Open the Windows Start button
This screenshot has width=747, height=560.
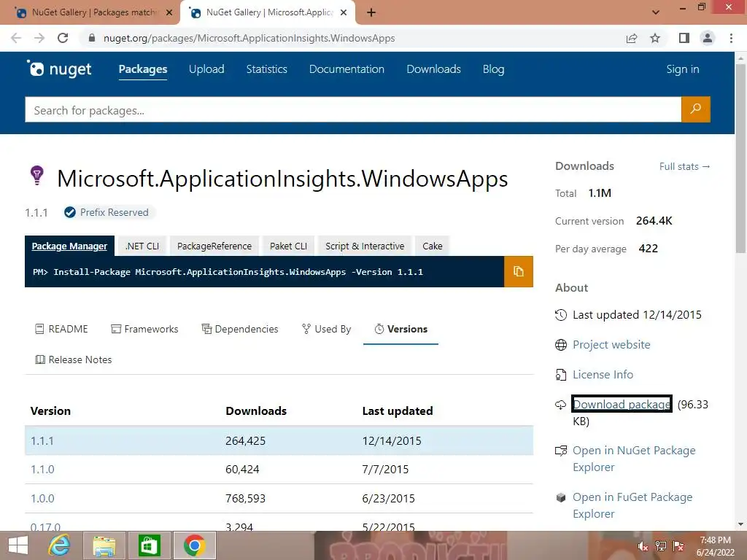click(x=18, y=545)
